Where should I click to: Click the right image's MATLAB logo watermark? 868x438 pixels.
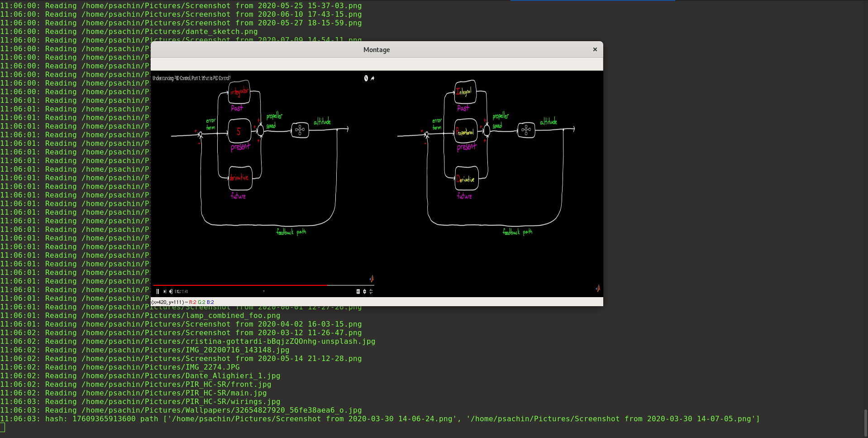coord(598,288)
